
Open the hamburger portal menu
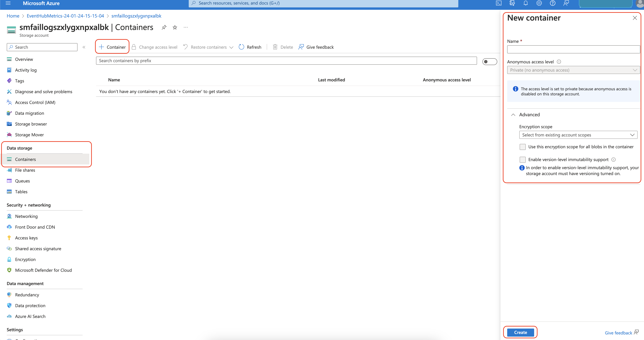tap(8, 3)
